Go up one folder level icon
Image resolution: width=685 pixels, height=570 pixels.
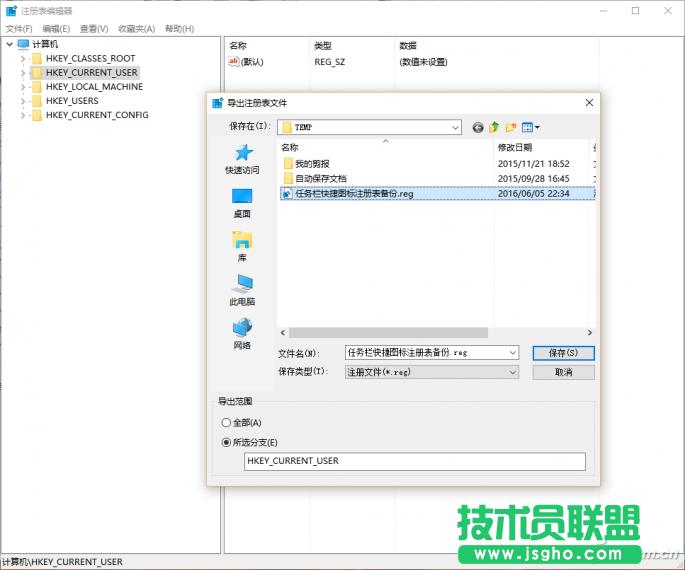(x=494, y=127)
